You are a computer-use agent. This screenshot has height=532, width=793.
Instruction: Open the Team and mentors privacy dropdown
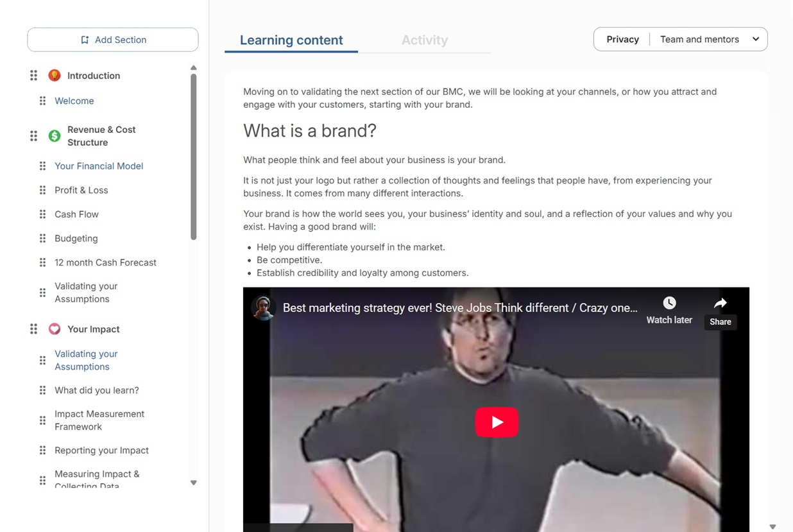pyautogui.click(x=708, y=39)
